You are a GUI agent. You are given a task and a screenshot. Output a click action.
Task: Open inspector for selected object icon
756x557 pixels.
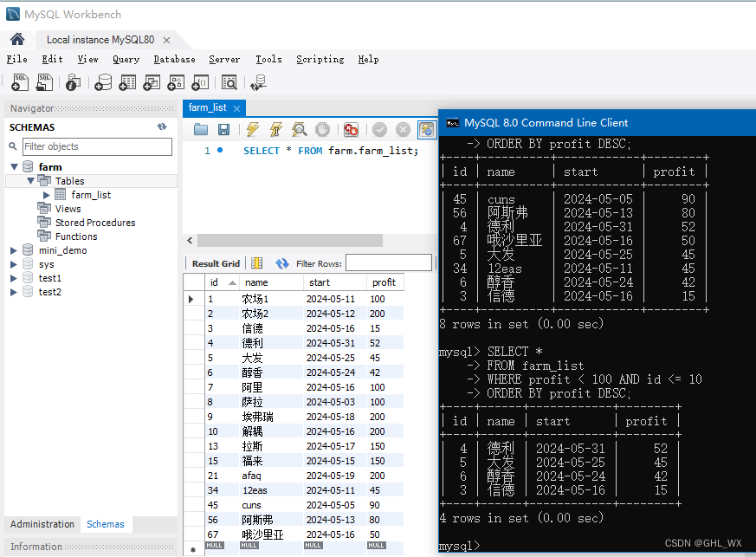pos(73,82)
